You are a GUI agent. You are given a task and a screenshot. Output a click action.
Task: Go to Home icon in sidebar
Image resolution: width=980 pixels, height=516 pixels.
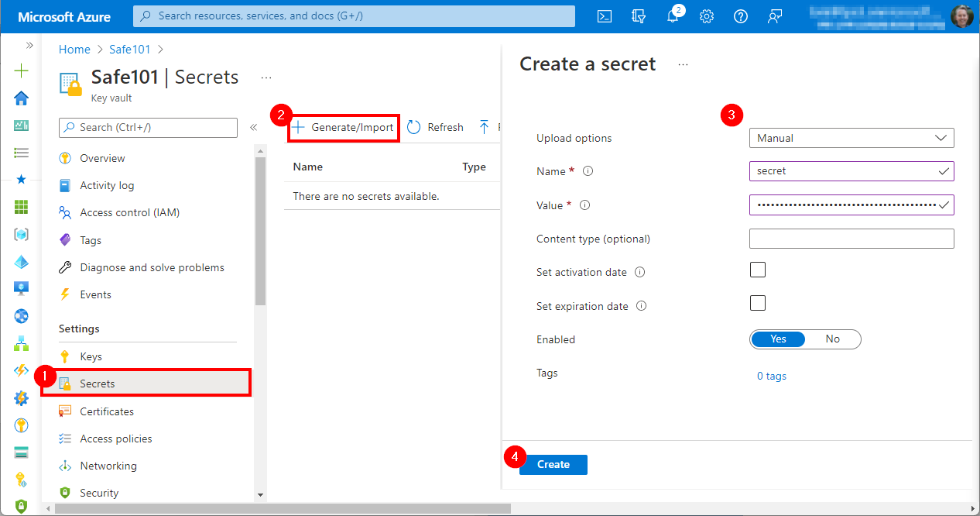[21, 98]
